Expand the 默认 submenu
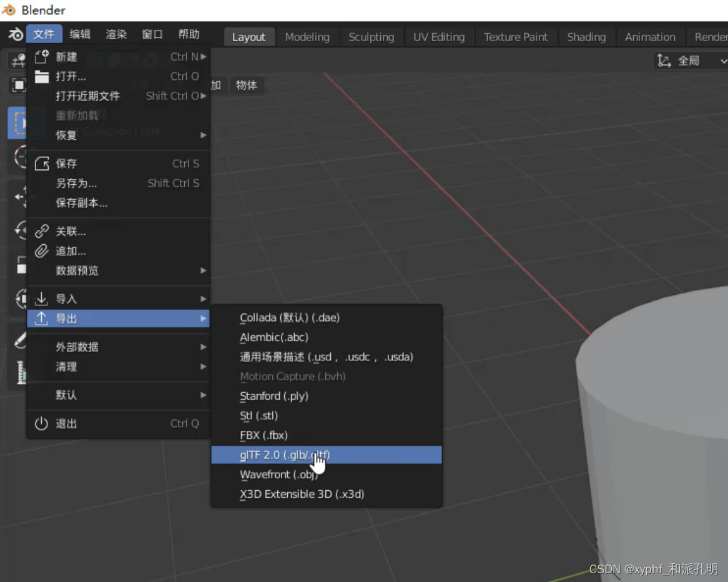The width and height of the screenshot is (728, 582). pyautogui.click(x=65, y=396)
